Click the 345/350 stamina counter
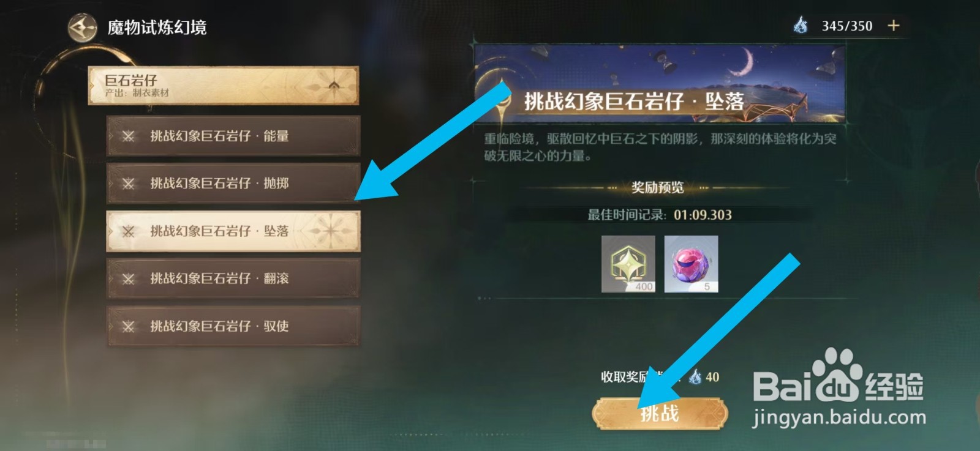Viewport: 980px width, 451px height. pyautogui.click(x=847, y=26)
